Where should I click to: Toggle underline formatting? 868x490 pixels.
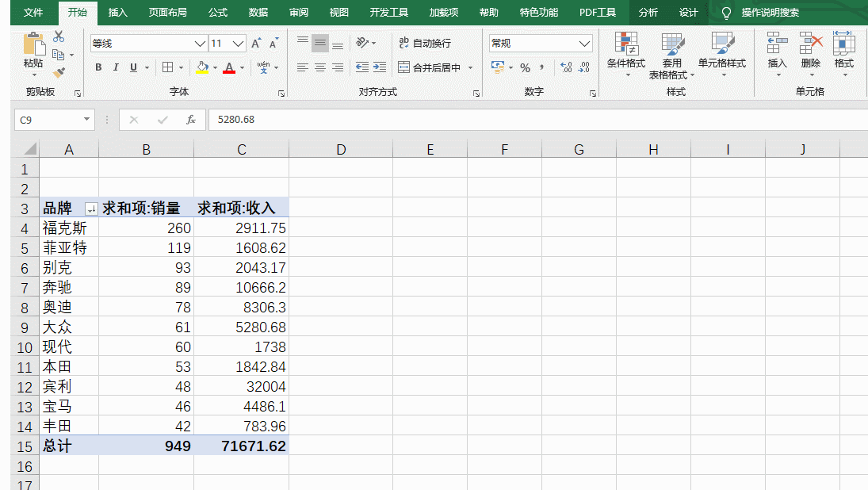(133, 67)
